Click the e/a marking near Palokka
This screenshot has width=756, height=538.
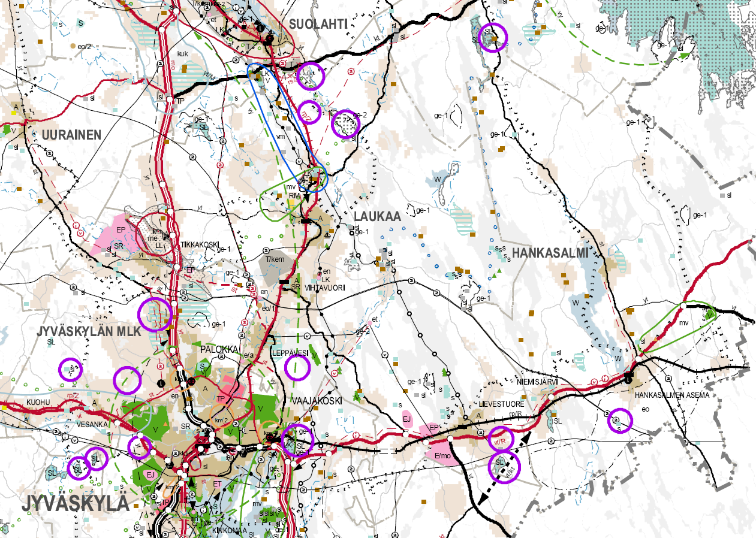coord(248,355)
